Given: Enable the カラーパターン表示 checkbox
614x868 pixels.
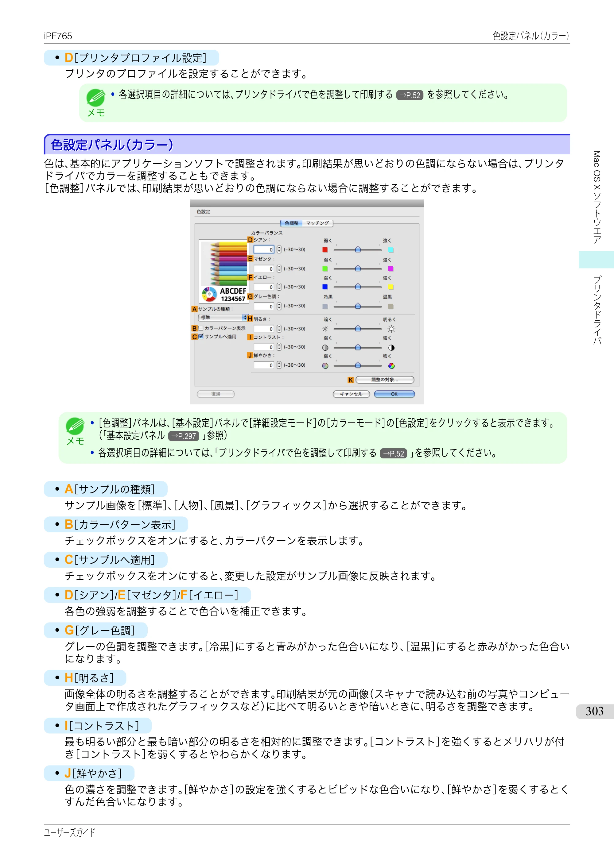Looking at the screenshot, I should click(201, 328).
